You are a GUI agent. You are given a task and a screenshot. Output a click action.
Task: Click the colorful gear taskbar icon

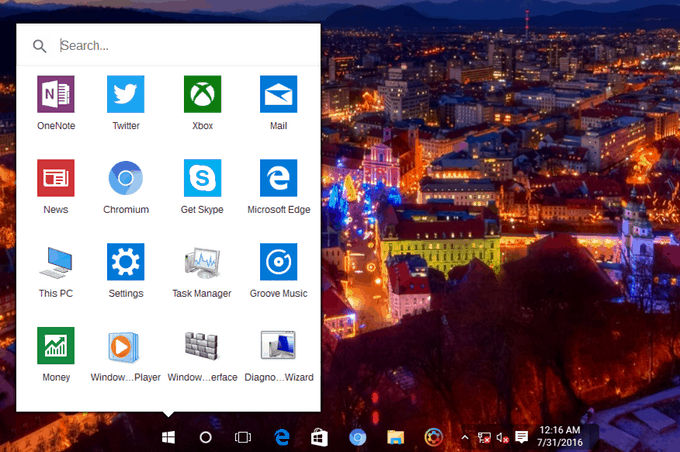pyautogui.click(x=434, y=437)
